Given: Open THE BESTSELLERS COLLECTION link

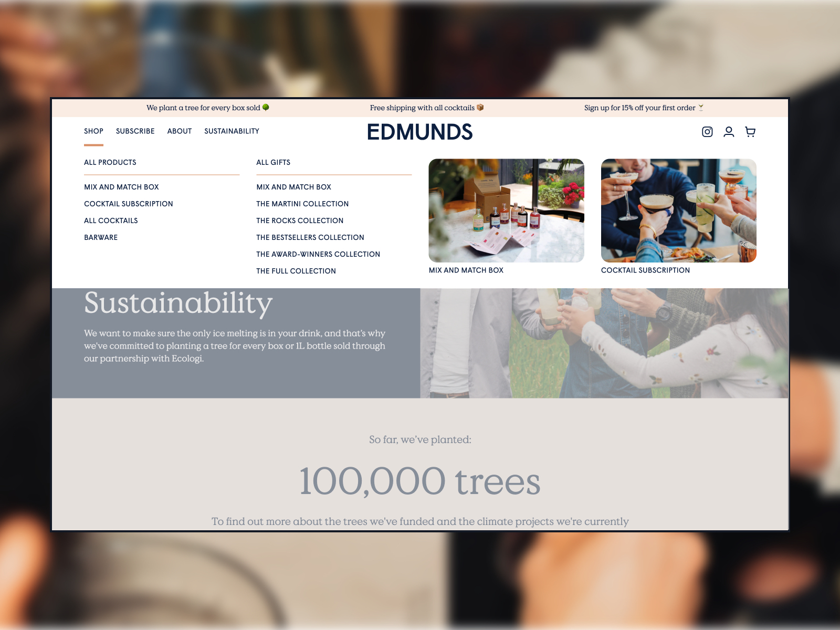Looking at the screenshot, I should 310,237.
